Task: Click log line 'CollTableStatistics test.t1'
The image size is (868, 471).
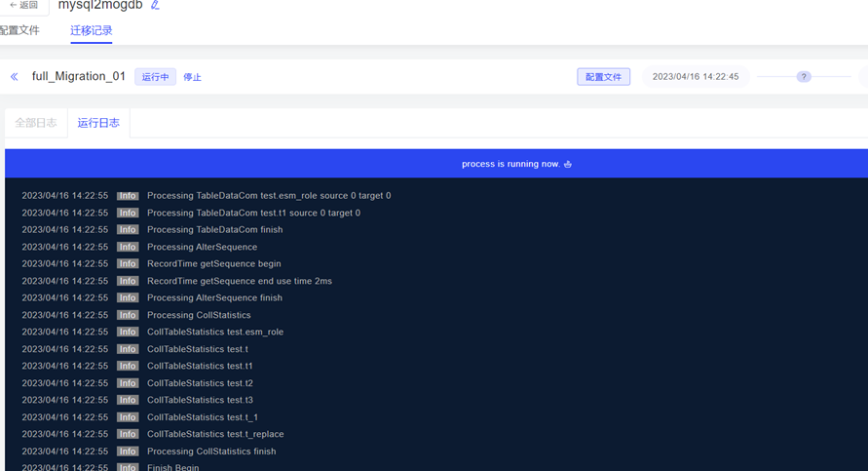Action: pos(200,366)
